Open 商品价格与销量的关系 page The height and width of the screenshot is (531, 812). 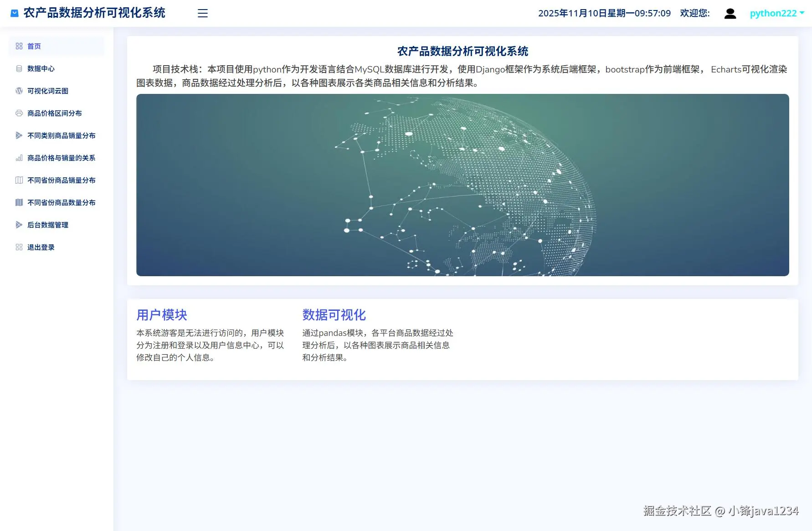point(57,158)
